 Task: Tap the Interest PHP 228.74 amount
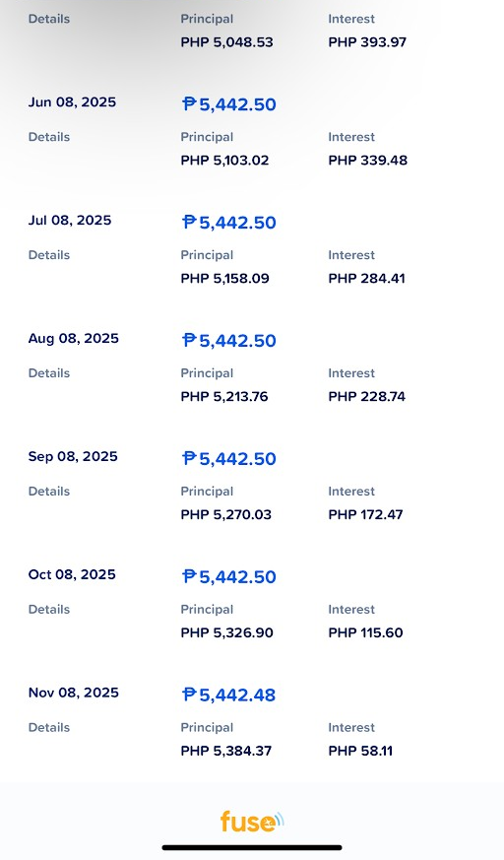click(x=367, y=397)
